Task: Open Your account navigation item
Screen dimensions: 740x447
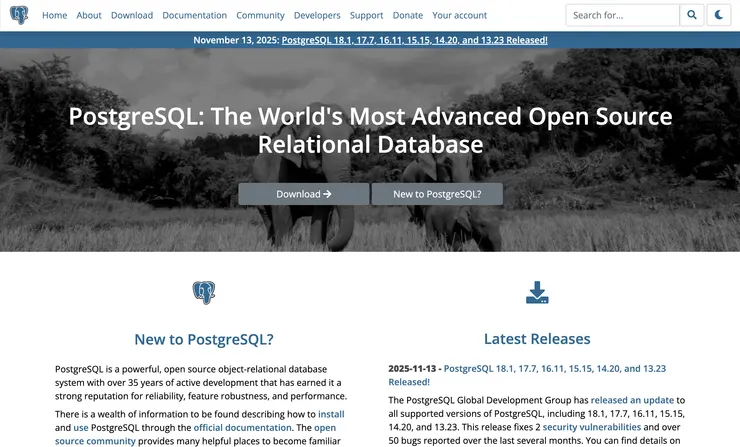Action: pyautogui.click(x=459, y=15)
